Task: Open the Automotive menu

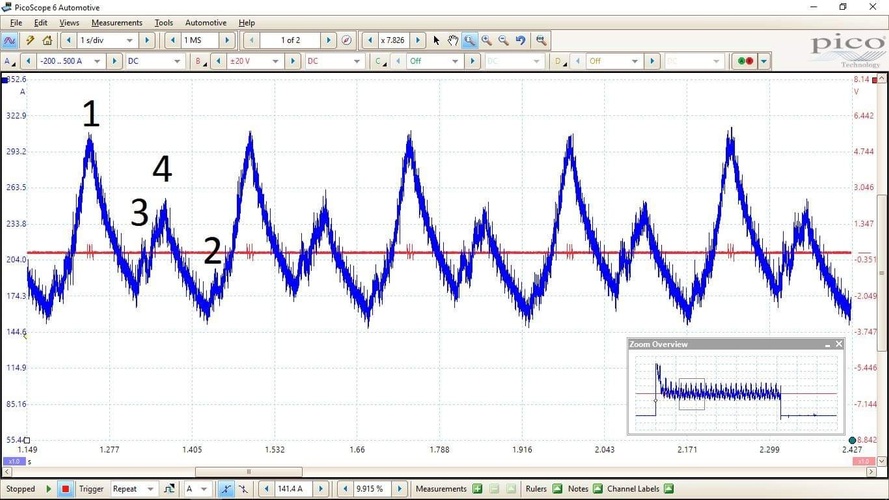Action: 206,23
